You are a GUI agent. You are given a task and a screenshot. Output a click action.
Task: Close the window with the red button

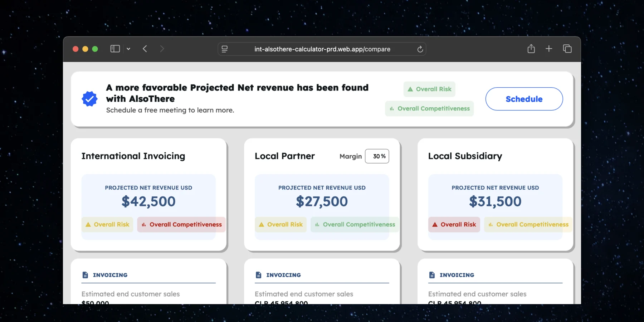[x=75, y=49]
